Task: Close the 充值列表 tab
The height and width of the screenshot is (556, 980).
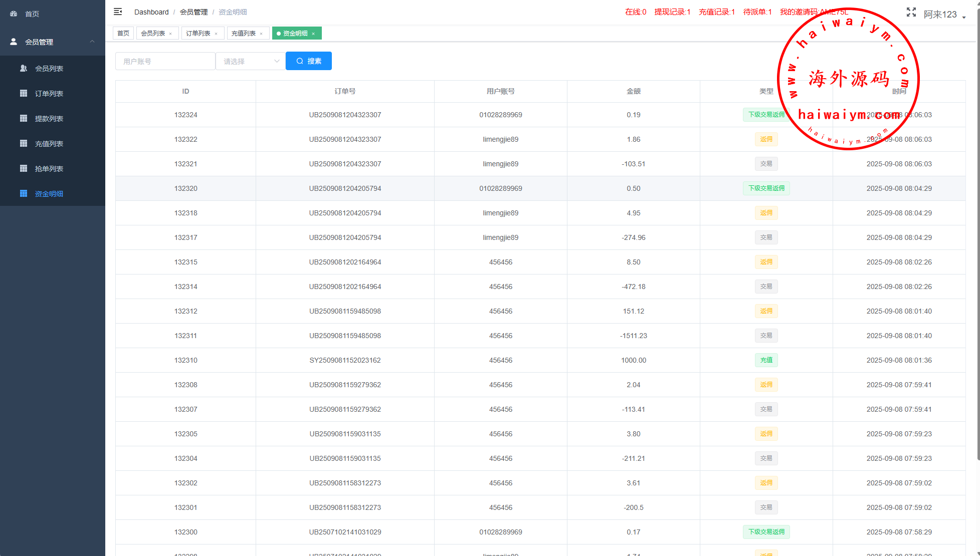Action: point(261,34)
